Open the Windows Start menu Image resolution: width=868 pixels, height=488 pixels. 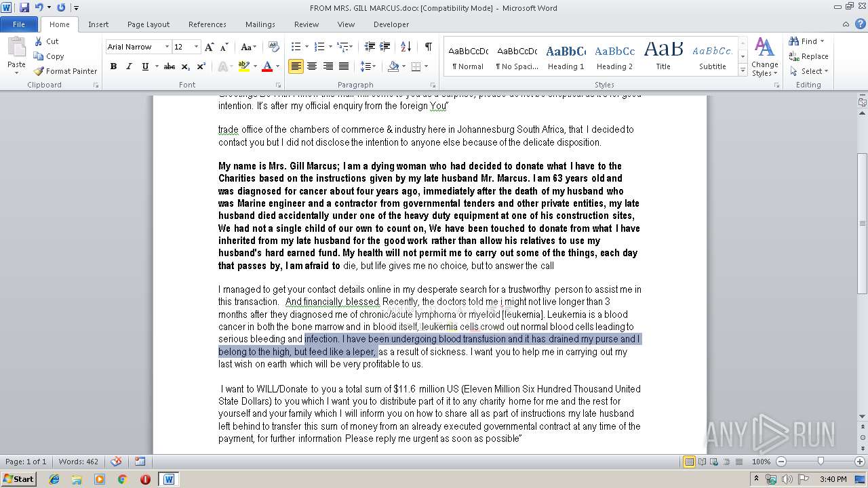point(18,479)
